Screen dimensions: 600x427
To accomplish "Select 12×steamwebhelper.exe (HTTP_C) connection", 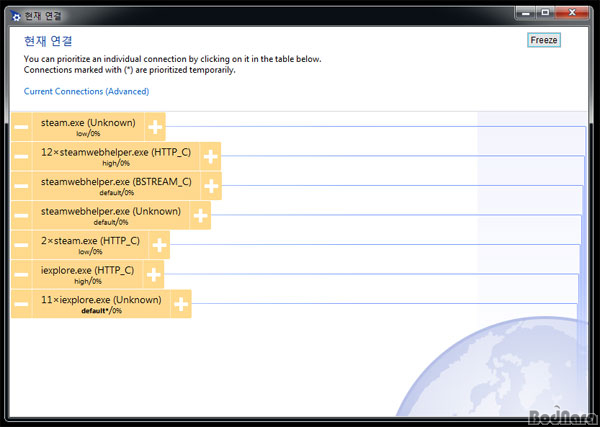I will point(116,156).
